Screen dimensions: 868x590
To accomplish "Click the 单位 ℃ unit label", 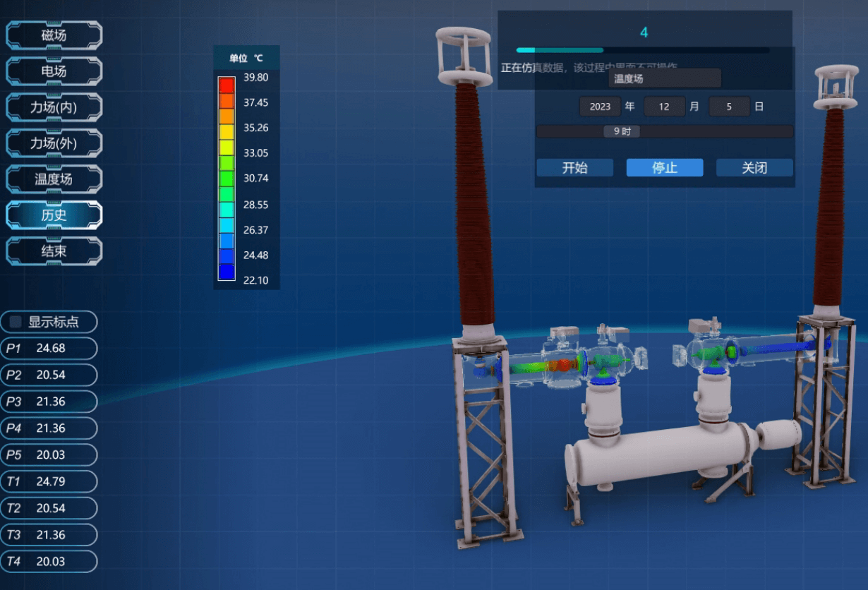I will tap(246, 58).
